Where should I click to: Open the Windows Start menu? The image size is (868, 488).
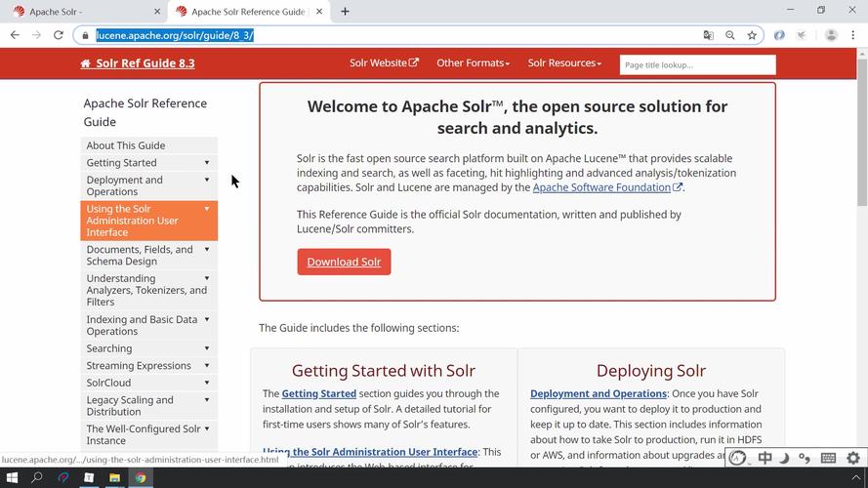[x=12, y=477]
